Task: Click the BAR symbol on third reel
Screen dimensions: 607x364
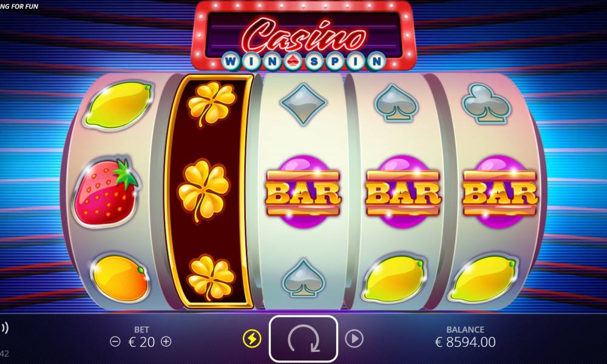Action: pos(303,192)
